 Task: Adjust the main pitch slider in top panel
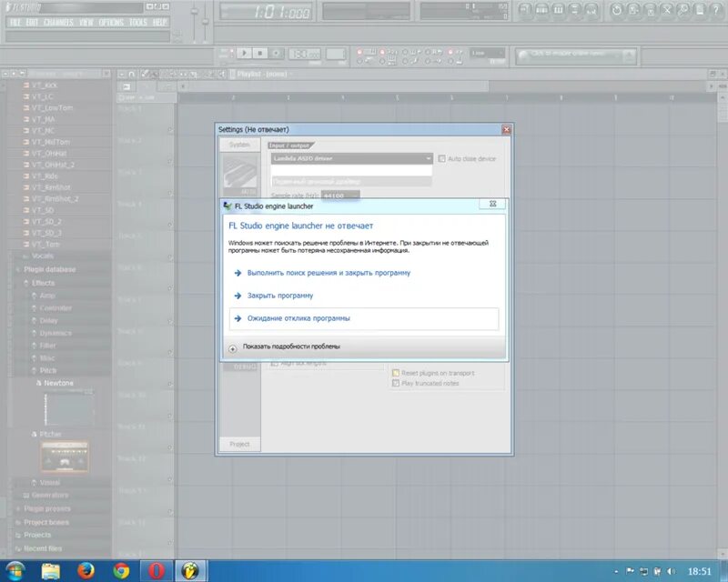[x=206, y=22]
